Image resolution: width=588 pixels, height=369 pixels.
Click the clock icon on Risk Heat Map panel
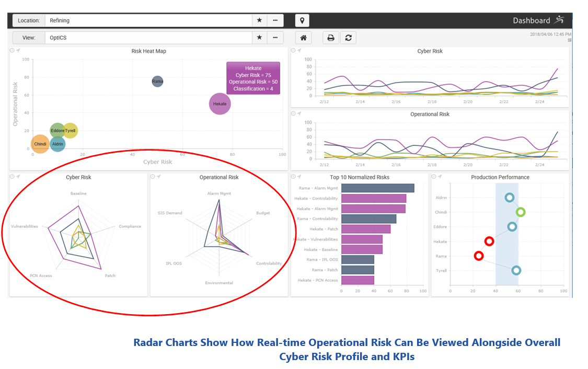tap(12, 50)
